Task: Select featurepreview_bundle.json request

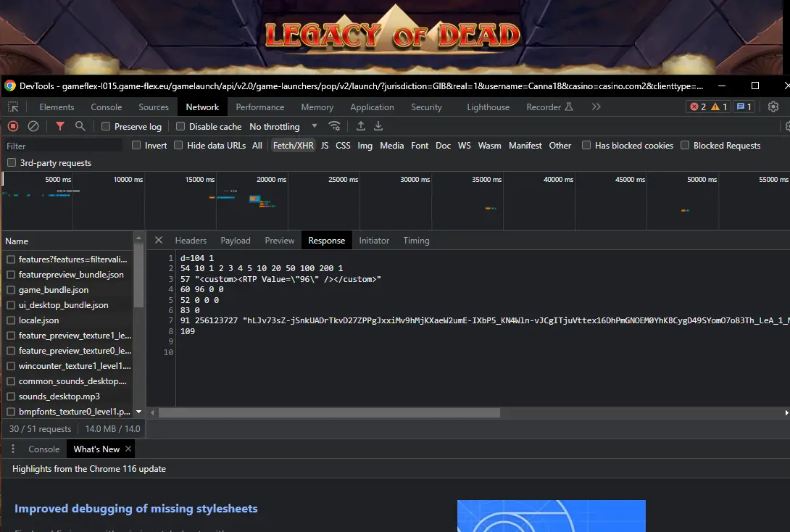Action: (71, 275)
